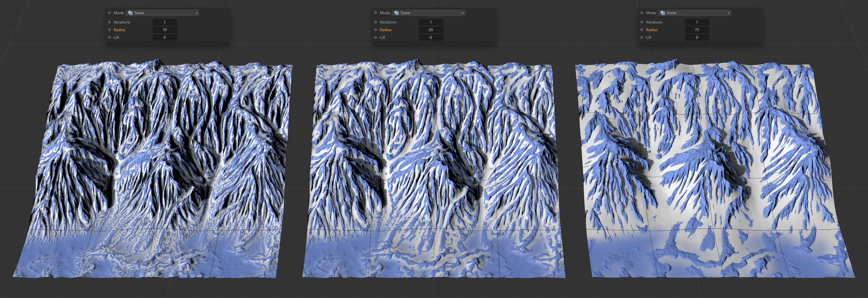
Task: Select the Snow snowflake icon in the left panel
Action: tap(130, 12)
